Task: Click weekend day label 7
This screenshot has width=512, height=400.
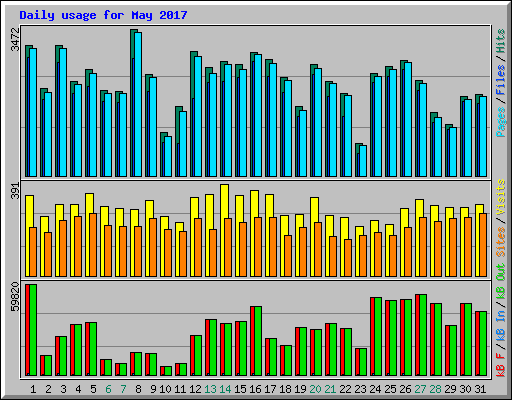Action: click(123, 389)
